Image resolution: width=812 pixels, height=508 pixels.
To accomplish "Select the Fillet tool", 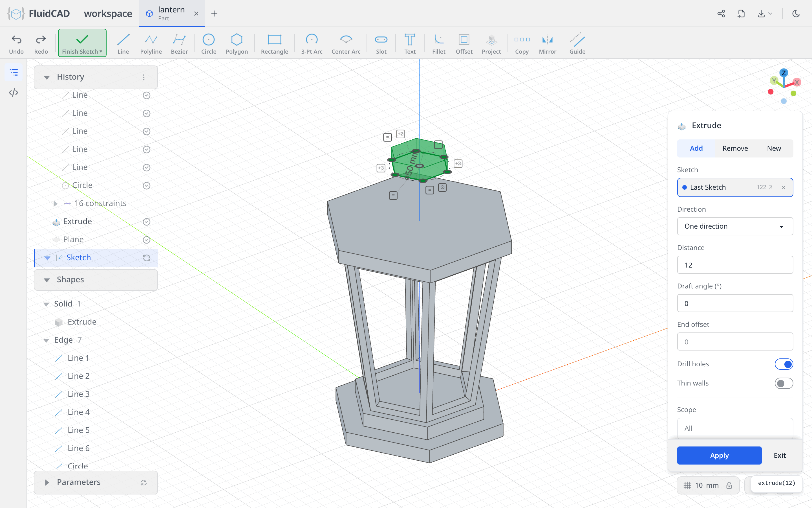I will click(x=438, y=44).
